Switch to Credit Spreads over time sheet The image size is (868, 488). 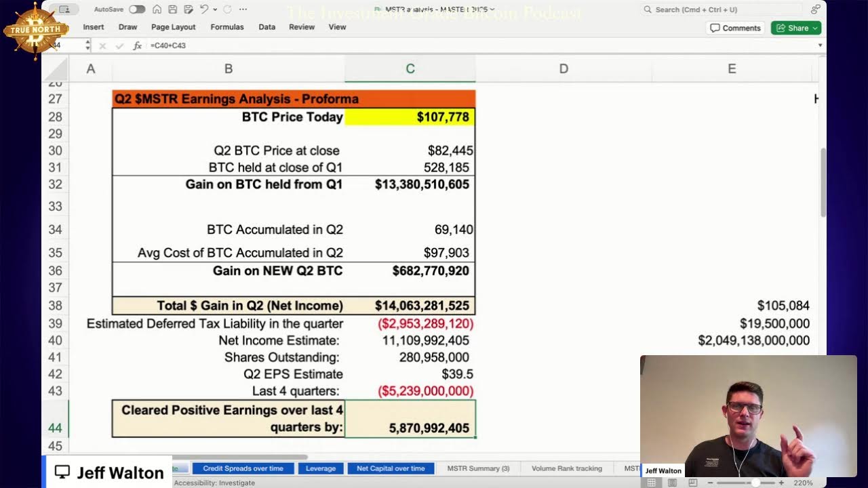point(243,468)
